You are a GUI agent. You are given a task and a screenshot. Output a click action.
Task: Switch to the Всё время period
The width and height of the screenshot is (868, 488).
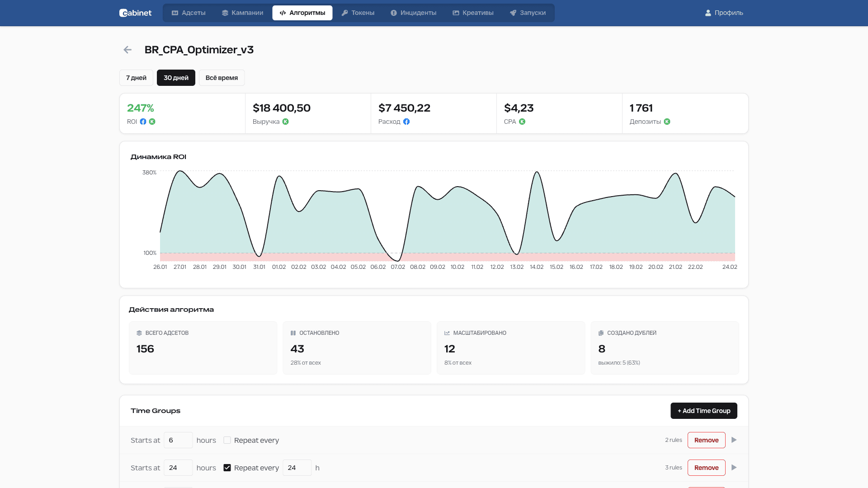pyautogui.click(x=222, y=78)
